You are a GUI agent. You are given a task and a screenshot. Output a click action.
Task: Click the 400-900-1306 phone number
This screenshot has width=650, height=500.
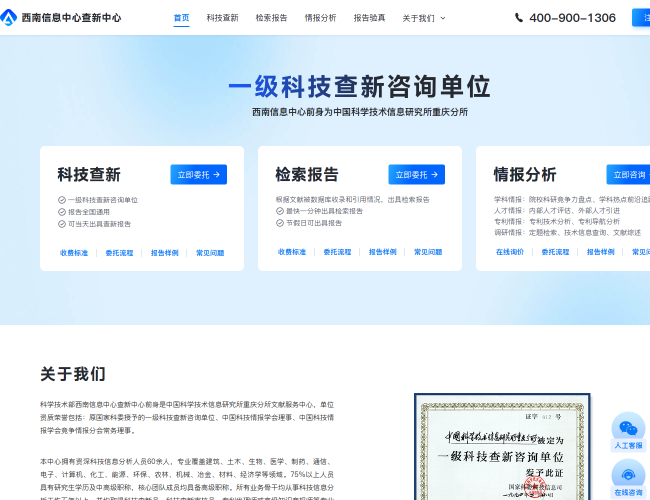572,18
